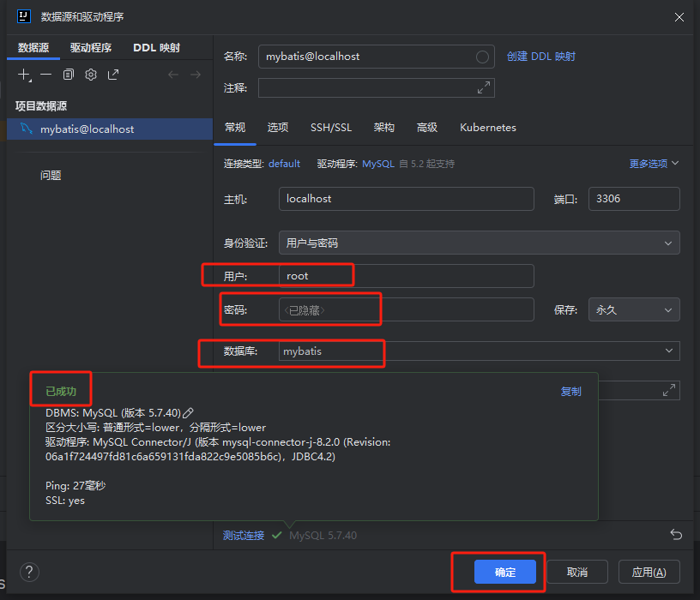This screenshot has height=600, width=700.
Task: Click the 应用(A) button
Action: [649, 572]
